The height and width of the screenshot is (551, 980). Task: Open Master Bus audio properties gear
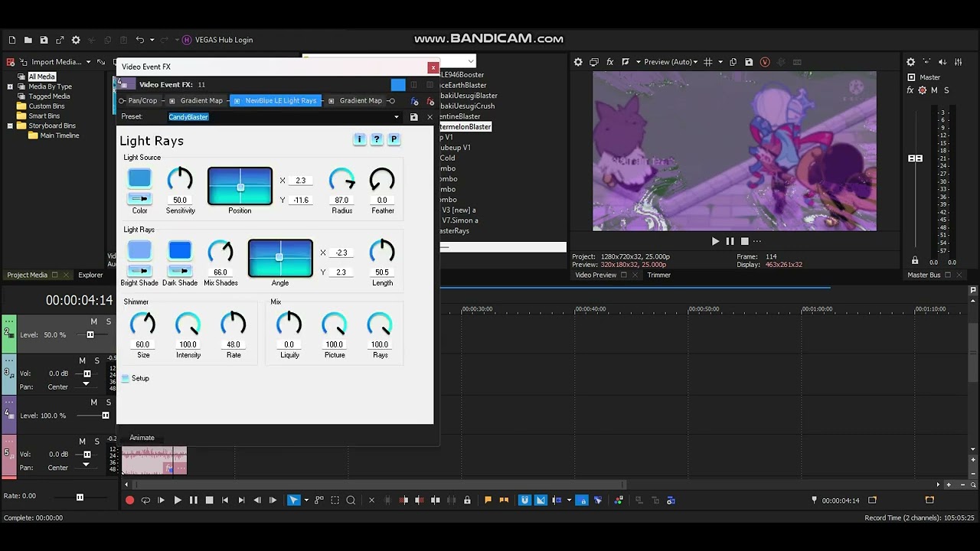(x=910, y=62)
